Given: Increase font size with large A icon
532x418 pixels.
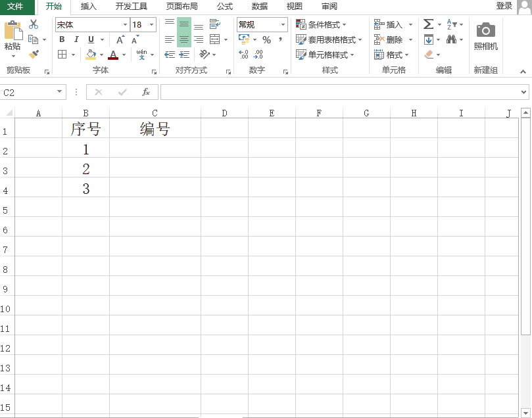Looking at the screenshot, I should click(120, 39).
